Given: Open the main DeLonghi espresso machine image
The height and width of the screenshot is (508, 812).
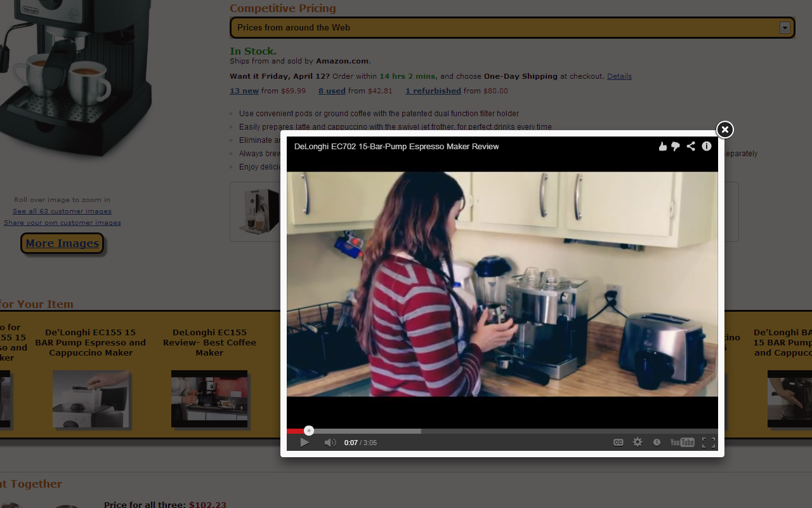Looking at the screenshot, I should tap(76, 79).
